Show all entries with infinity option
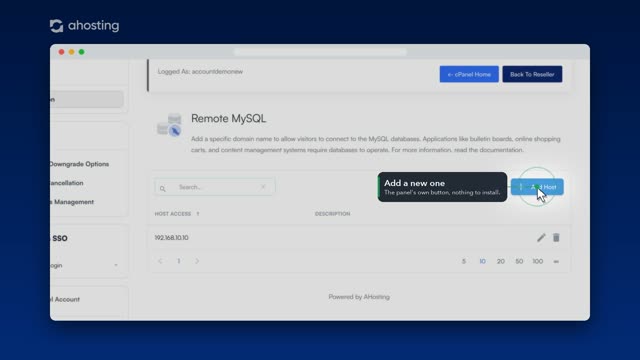 [x=556, y=262]
